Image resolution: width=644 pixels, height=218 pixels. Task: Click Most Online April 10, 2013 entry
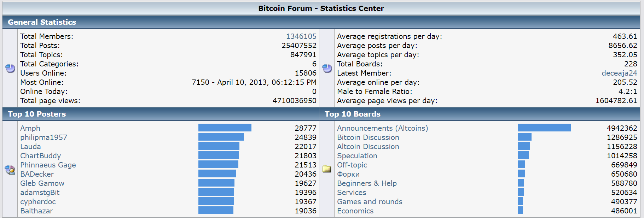click(x=254, y=82)
